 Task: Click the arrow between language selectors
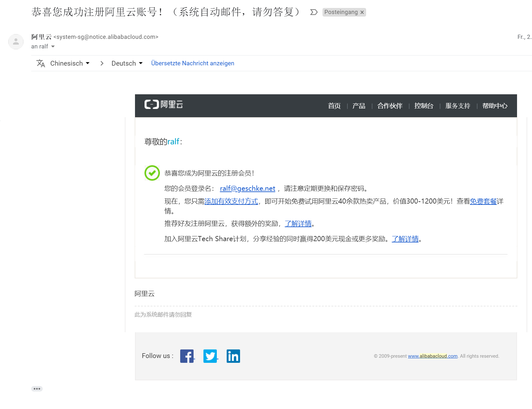102,63
